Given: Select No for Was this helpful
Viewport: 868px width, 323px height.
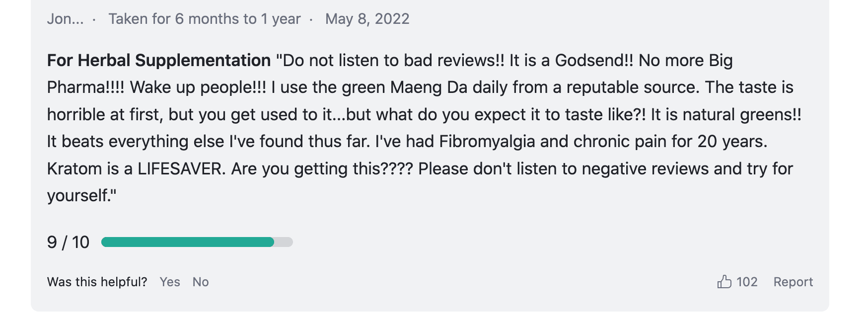Looking at the screenshot, I should click(x=201, y=282).
